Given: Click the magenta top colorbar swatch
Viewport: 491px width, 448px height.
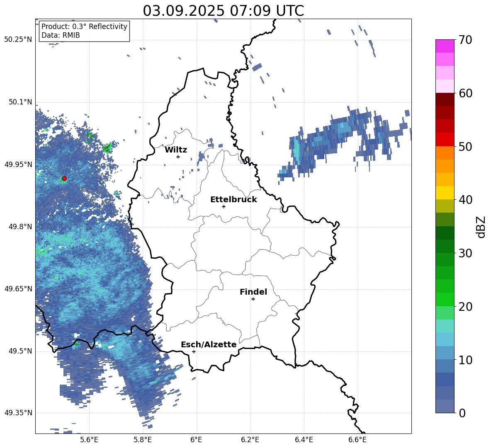Looking at the screenshot, I should coord(445,46).
